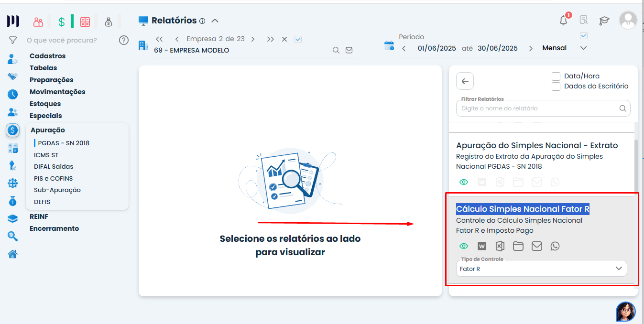Search companies with magnifier icon
This screenshot has height=324, width=644.
click(x=336, y=50)
